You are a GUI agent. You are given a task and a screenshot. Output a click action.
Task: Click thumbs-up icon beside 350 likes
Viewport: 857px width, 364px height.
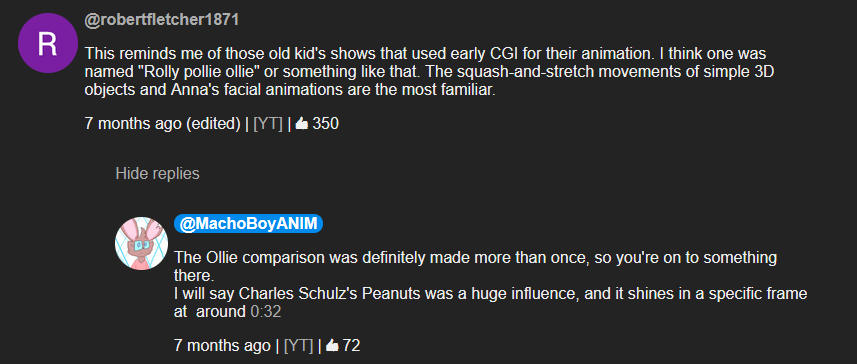(302, 124)
